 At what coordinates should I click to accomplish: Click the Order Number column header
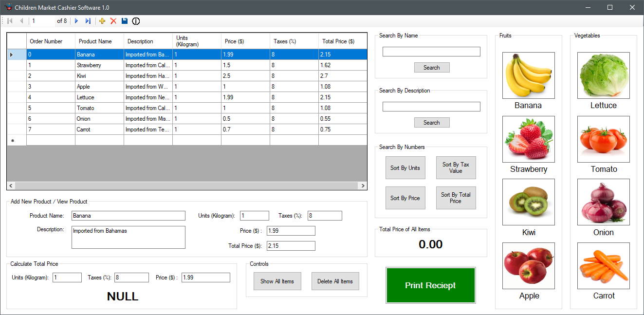51,41
